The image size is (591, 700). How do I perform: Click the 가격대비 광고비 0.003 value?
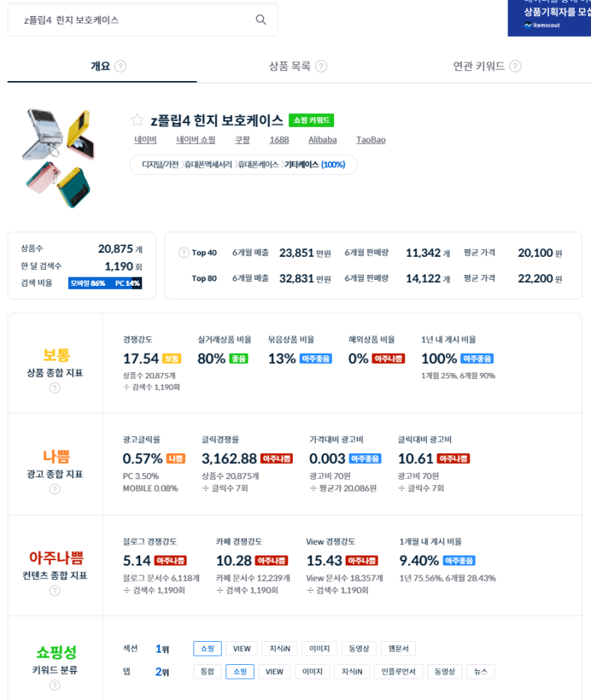coord(327,459)
